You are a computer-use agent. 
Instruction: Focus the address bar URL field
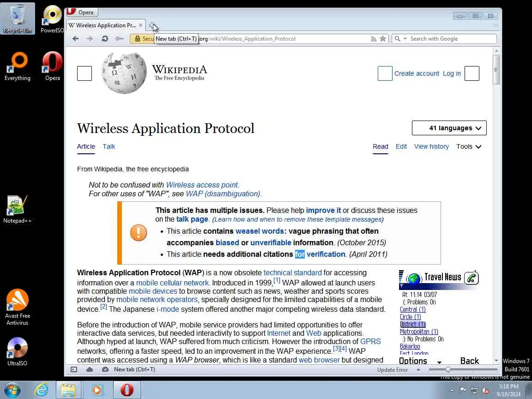[259, 39]
